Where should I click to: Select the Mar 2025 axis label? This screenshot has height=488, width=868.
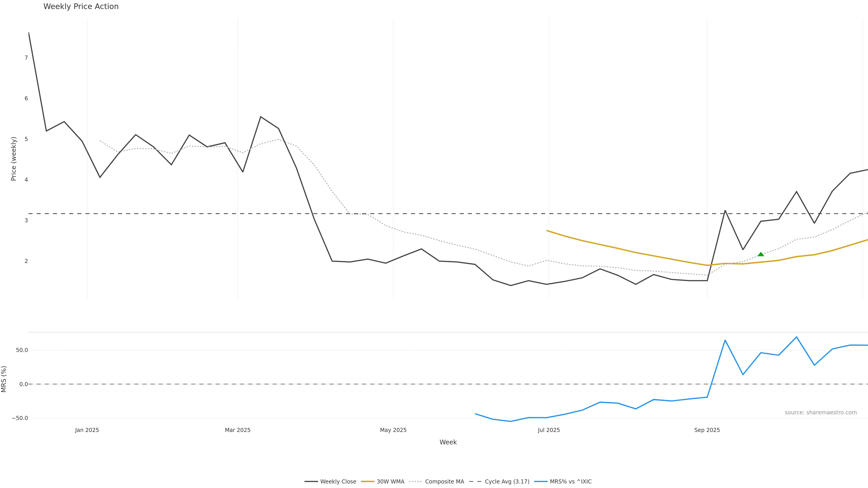238,430
